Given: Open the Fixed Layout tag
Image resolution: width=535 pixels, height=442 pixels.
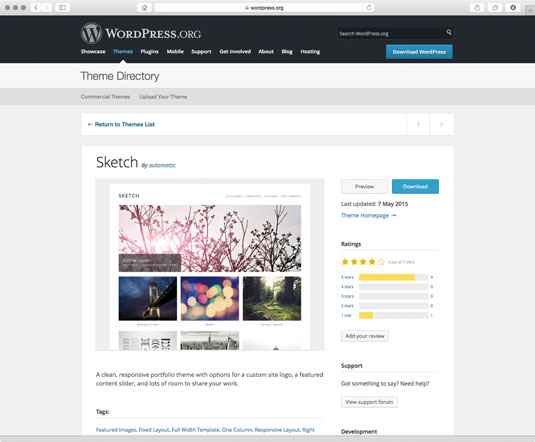Looking at the screenshot, I should (x=154, y=430).
